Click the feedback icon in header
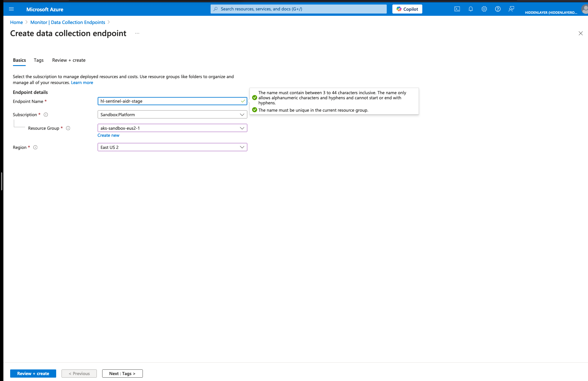 [x=511, y=9]
